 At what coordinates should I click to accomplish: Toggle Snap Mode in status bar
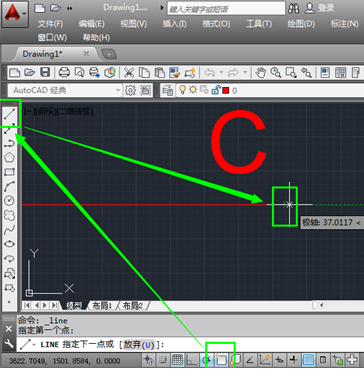coord(162,360)
